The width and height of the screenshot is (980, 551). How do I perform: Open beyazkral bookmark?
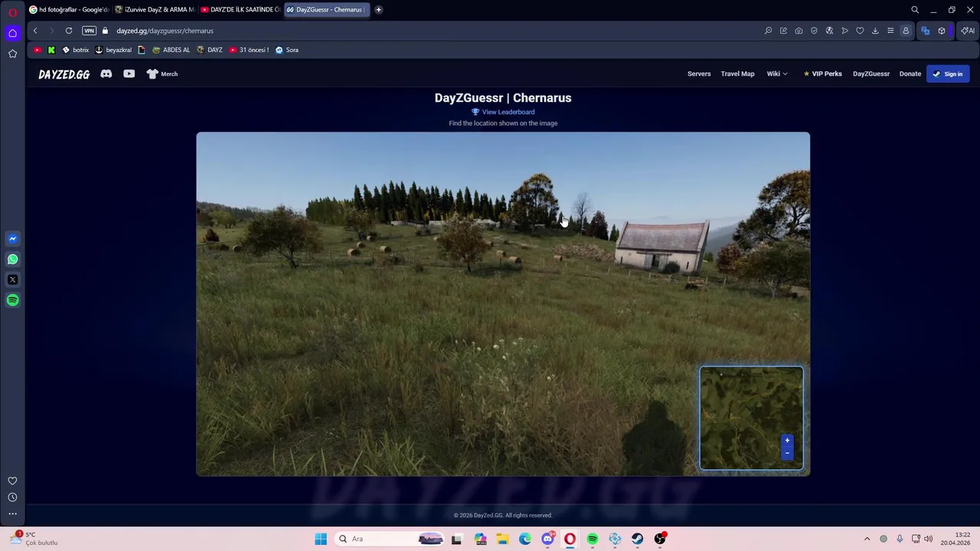point(113,50)
